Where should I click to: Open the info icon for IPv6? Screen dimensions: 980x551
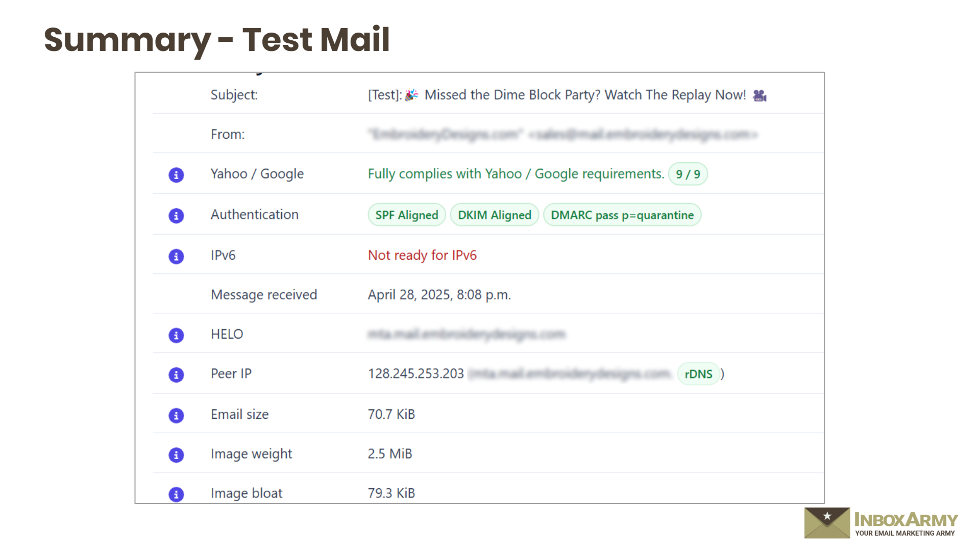[x=176, y=256]
